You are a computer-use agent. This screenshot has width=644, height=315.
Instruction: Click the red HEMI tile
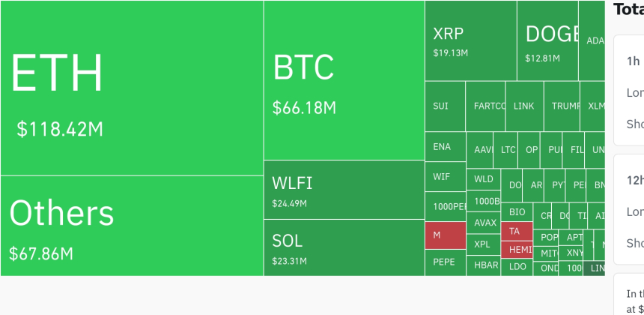pos(517,249)
